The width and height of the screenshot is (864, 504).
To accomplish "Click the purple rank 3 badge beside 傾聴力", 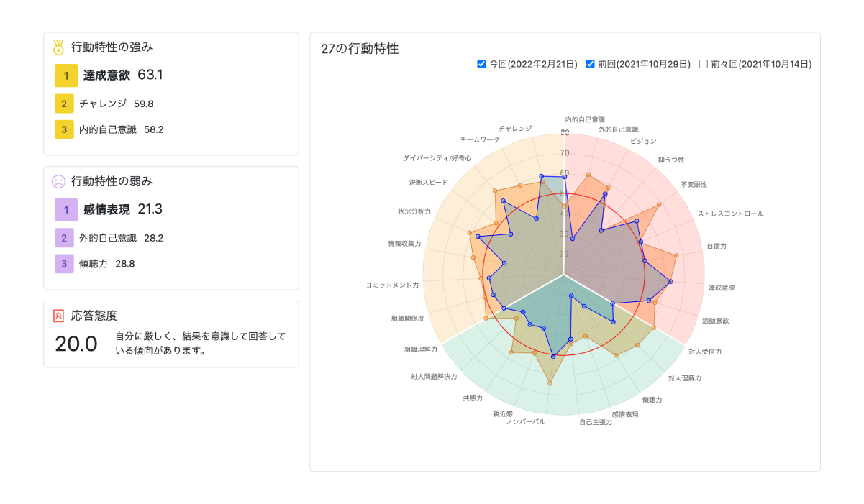I will 64,264.
